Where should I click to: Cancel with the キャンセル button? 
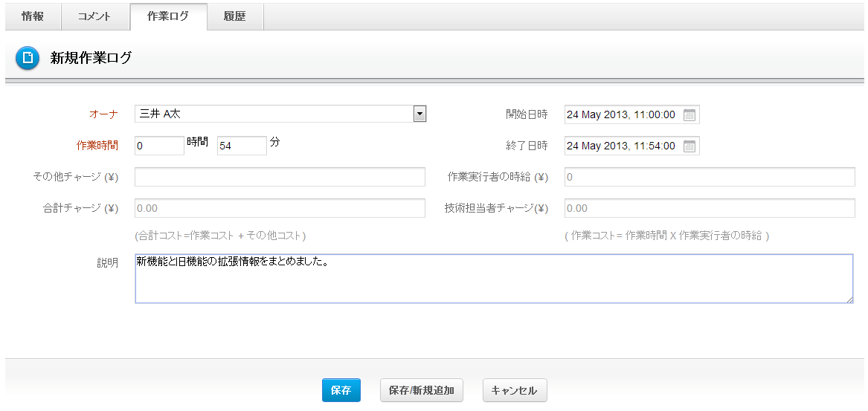point(515,390)
